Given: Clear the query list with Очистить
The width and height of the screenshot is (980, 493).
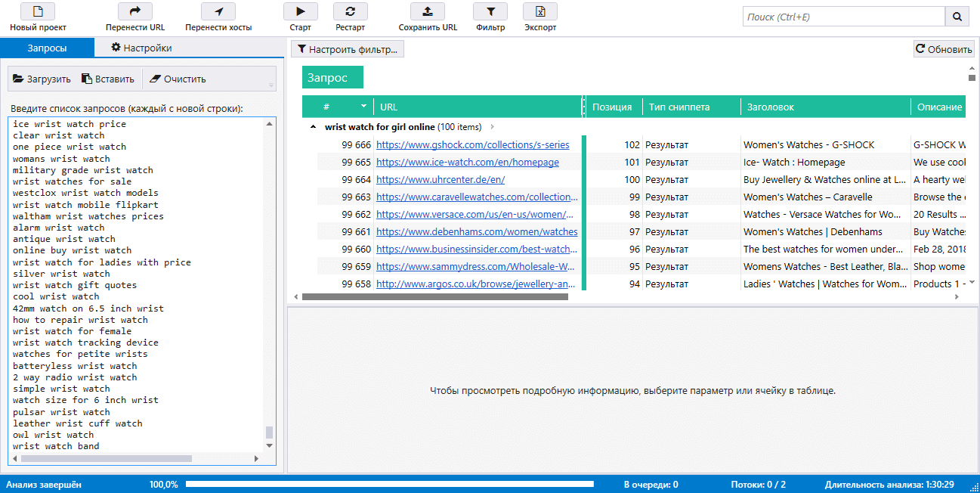Looking at the screenshot, I should tap(178, 79).
